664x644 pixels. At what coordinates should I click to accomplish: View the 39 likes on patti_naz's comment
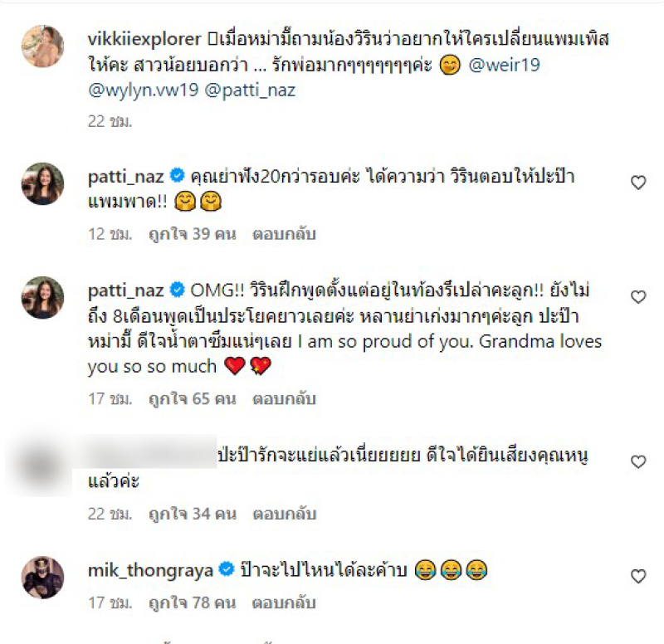pos(193,234)
